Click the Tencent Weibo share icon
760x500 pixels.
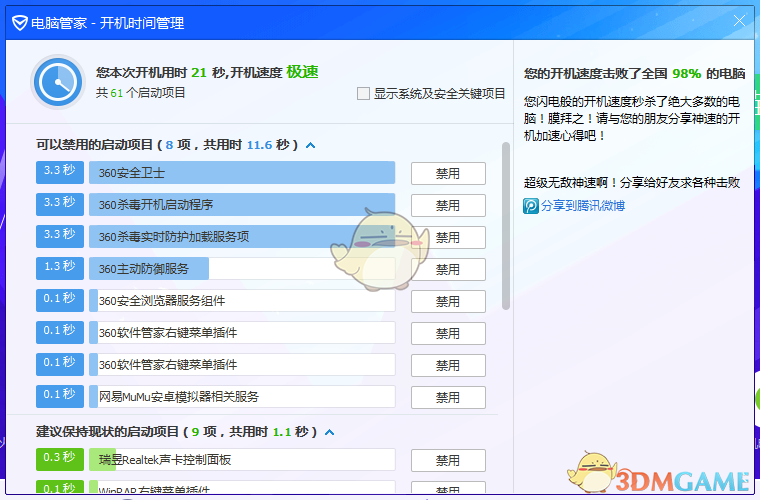531,206
